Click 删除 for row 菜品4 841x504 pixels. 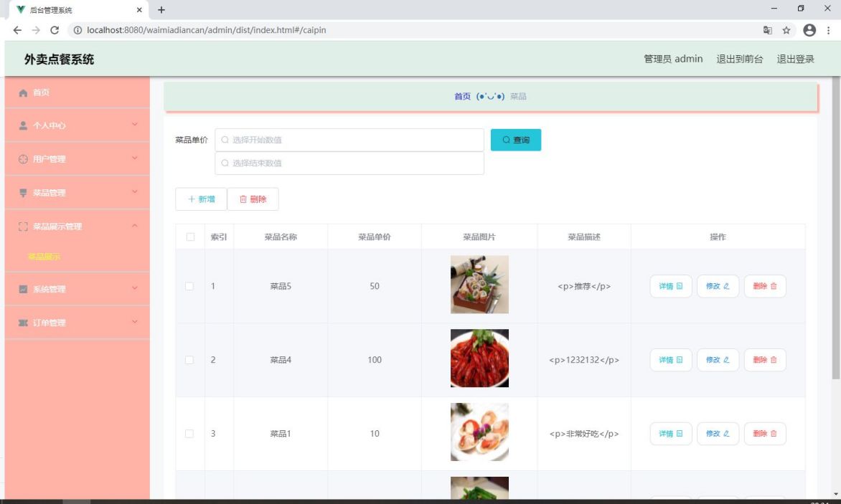(x=765, y=360)
